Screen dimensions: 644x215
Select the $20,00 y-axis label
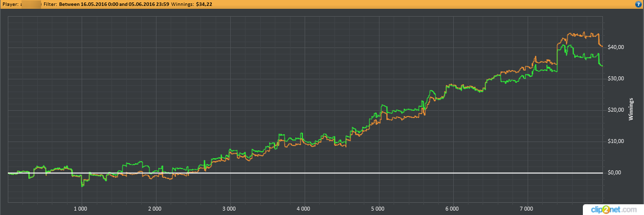pyautogui.click(x=615, y=110)
